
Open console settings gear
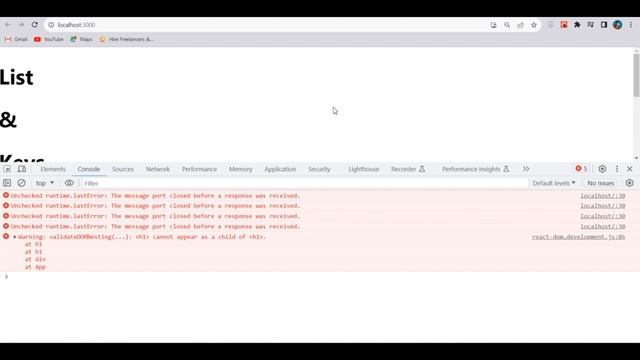[x=629, y=183]
